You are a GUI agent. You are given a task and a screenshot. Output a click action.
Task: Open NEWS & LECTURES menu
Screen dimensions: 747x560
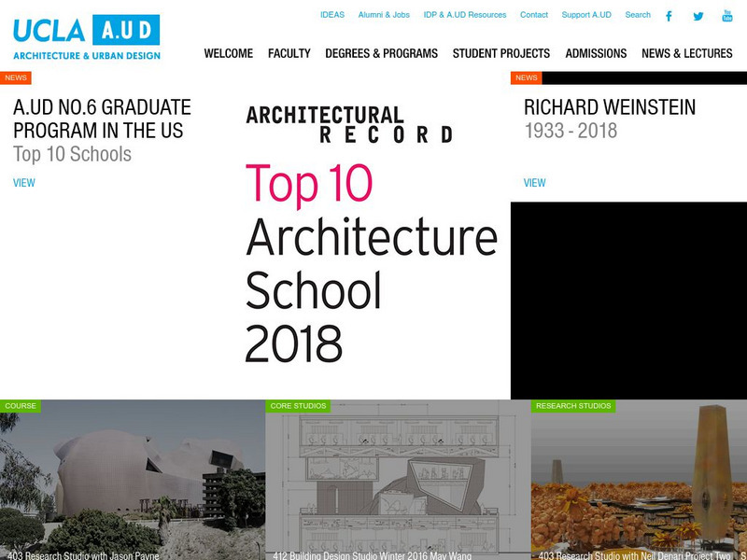[x=687, y=53]
